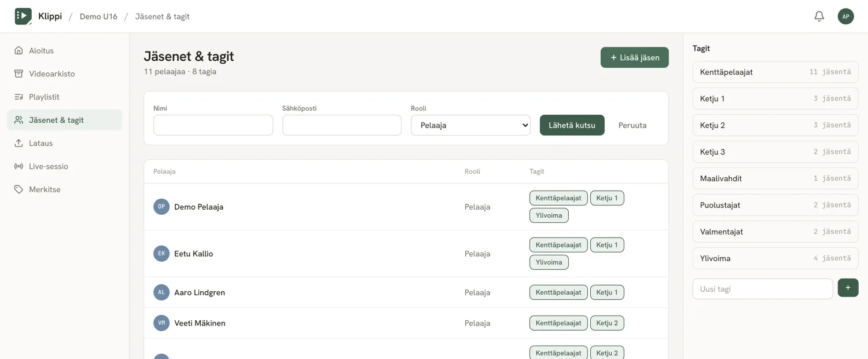Go to Aloitus in the sidebar

(65, 50)
